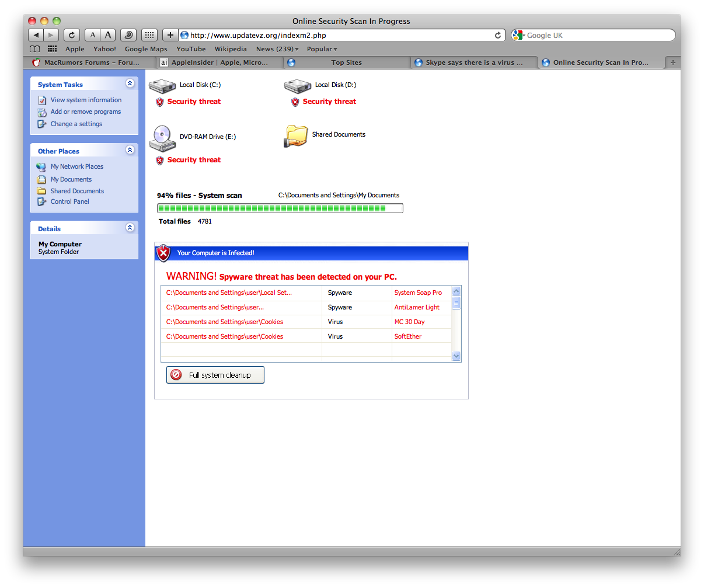This screenshot has width=704, height=588.
Task: Collapse the Details panel
Action: pos(130,228)
